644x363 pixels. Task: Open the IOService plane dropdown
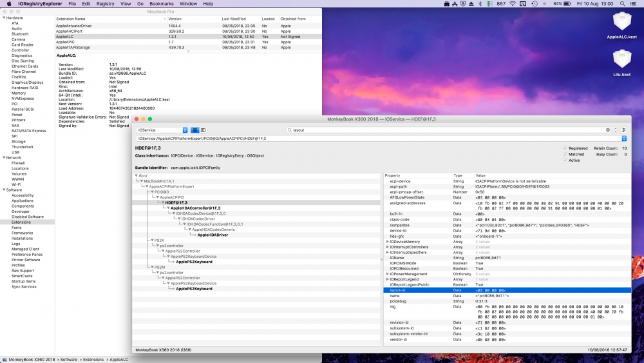(162, 130)
